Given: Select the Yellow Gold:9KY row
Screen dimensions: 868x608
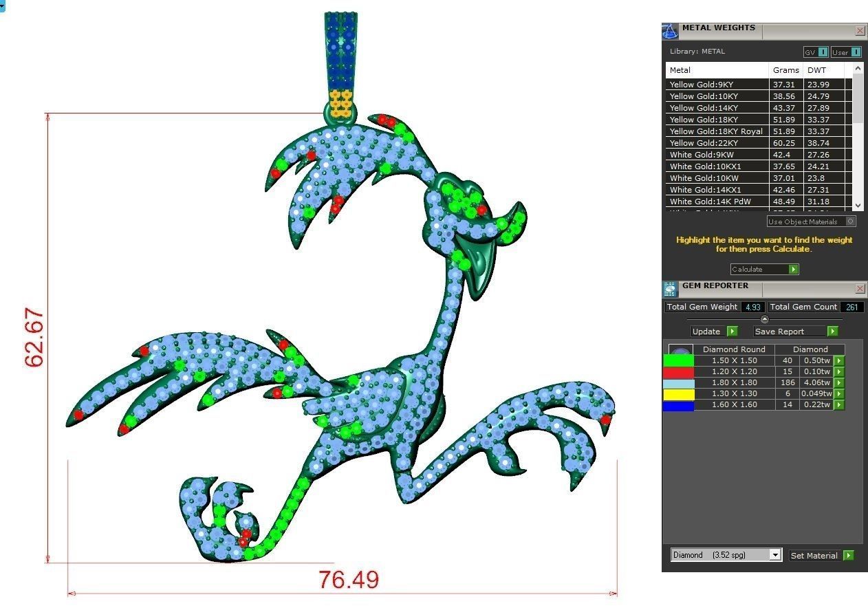Looking at the screenshot, I should (x=759, y=85).
